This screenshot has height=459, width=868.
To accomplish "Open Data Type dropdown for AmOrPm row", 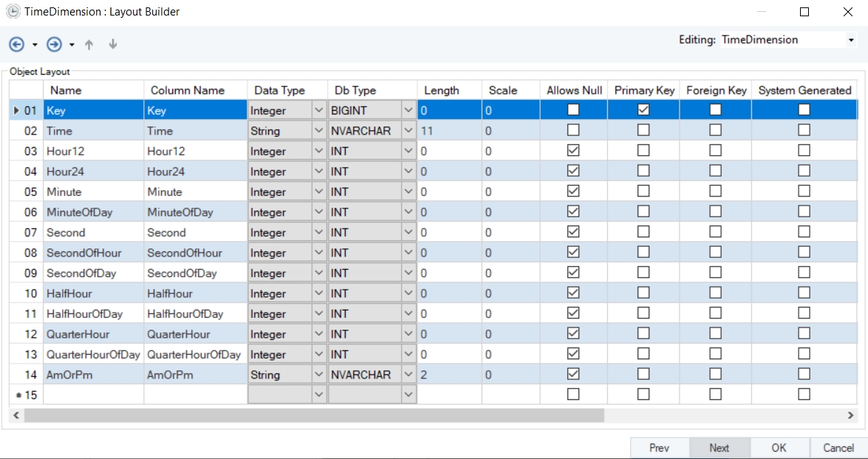I will (x=318, y=375).
